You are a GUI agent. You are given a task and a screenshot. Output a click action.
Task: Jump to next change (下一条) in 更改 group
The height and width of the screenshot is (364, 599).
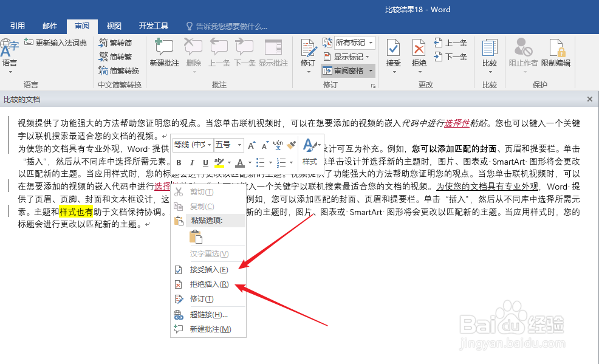[x=451, y=57]
